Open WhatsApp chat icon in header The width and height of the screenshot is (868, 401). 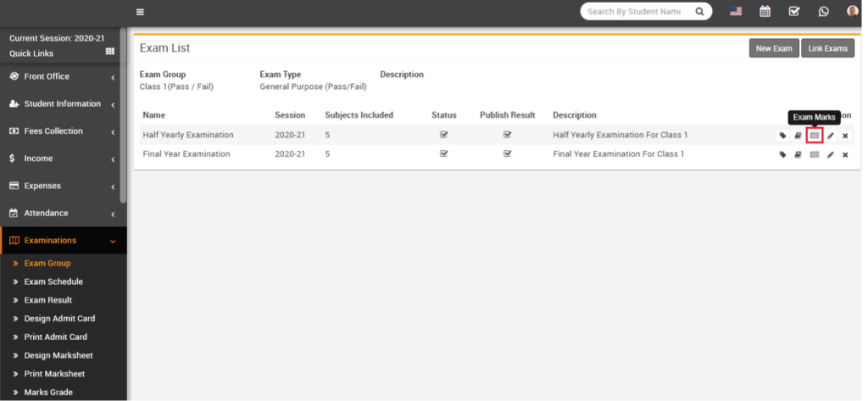[823, 12]
